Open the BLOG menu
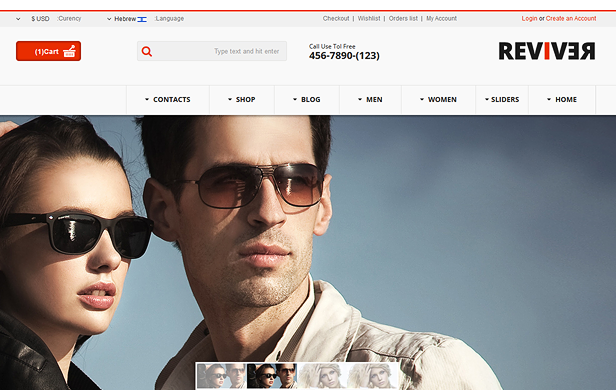The image size is (616, 390). [x=306, y=100]
